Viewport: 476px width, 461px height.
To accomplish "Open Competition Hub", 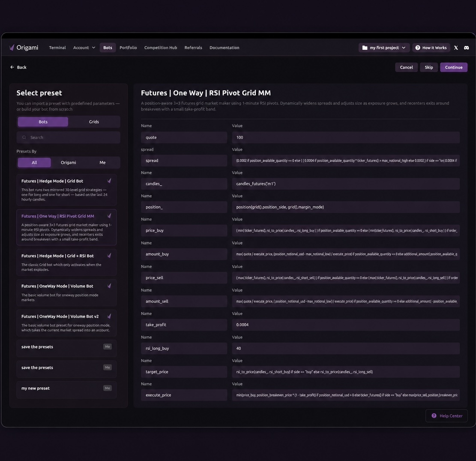I will point(161,48).
